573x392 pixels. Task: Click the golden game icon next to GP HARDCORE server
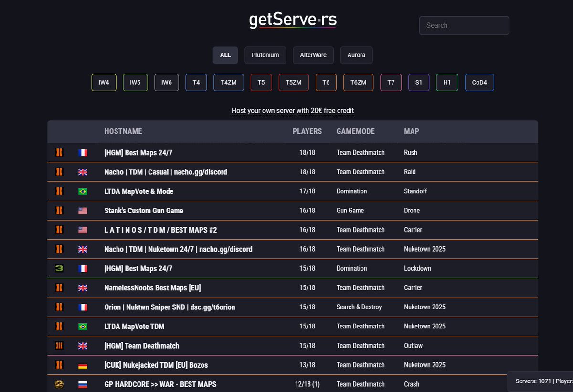59,384
